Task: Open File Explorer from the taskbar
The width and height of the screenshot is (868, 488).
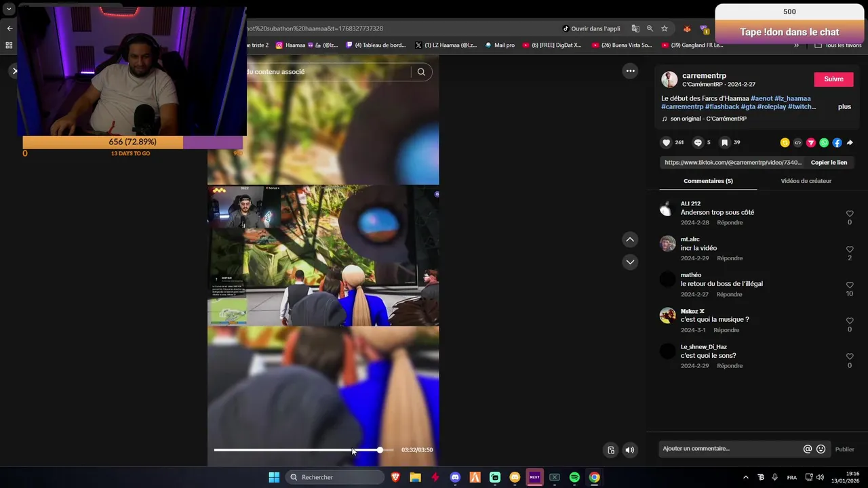Action: coord(415,477)
